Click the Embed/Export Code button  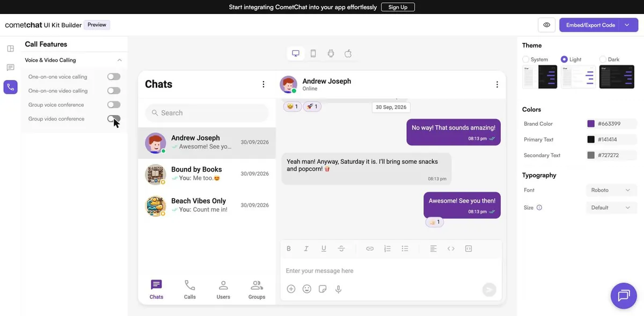pos(590,25)
